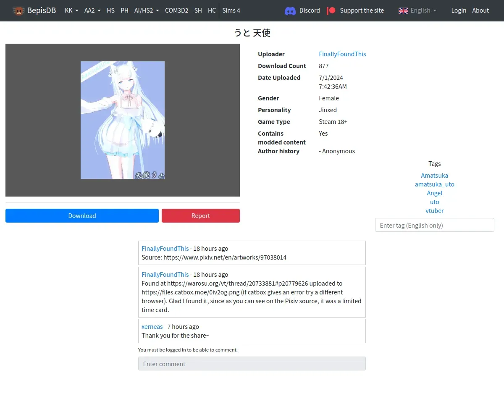Click the UK flag language icon

click(403, 10)
